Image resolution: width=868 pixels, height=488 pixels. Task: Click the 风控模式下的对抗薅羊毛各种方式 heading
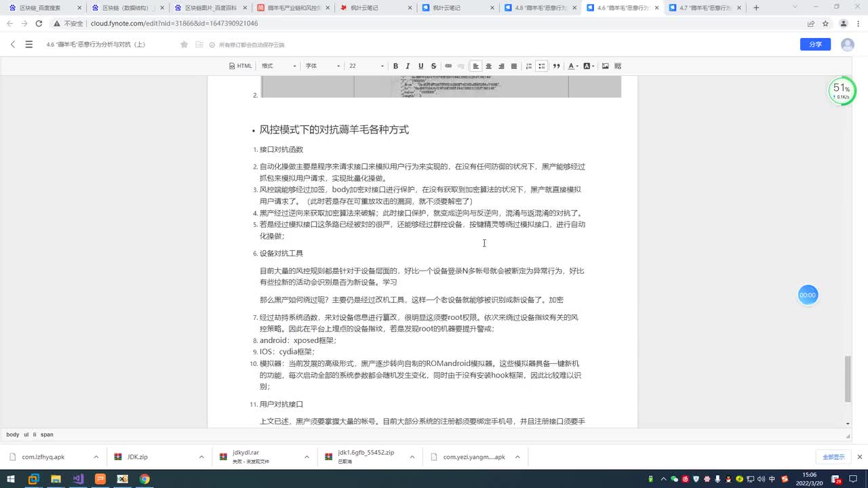pos(334,129)
